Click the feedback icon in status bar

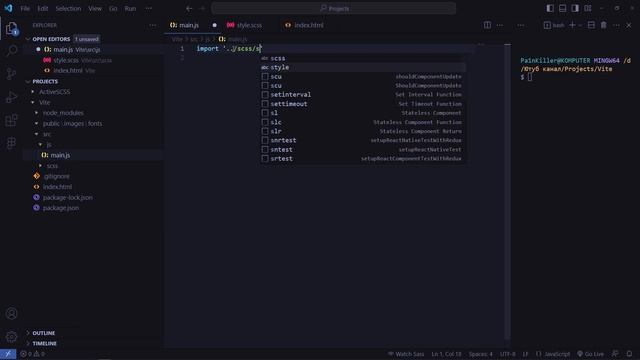point(615,354)
